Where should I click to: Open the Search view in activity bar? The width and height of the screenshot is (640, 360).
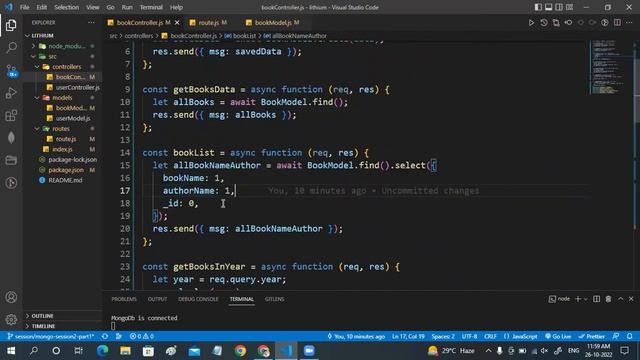(x=11, y=48)
